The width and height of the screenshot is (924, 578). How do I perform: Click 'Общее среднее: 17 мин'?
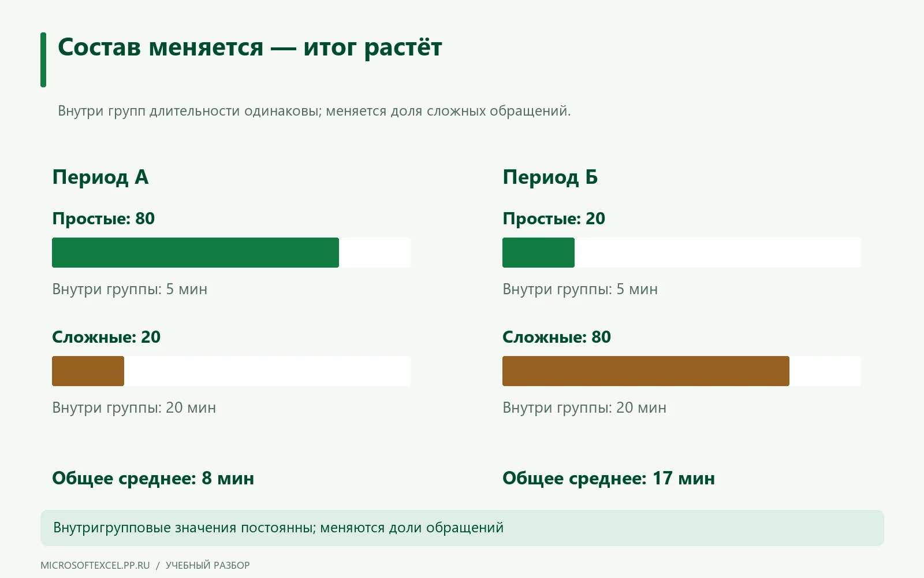coord(609,479)
